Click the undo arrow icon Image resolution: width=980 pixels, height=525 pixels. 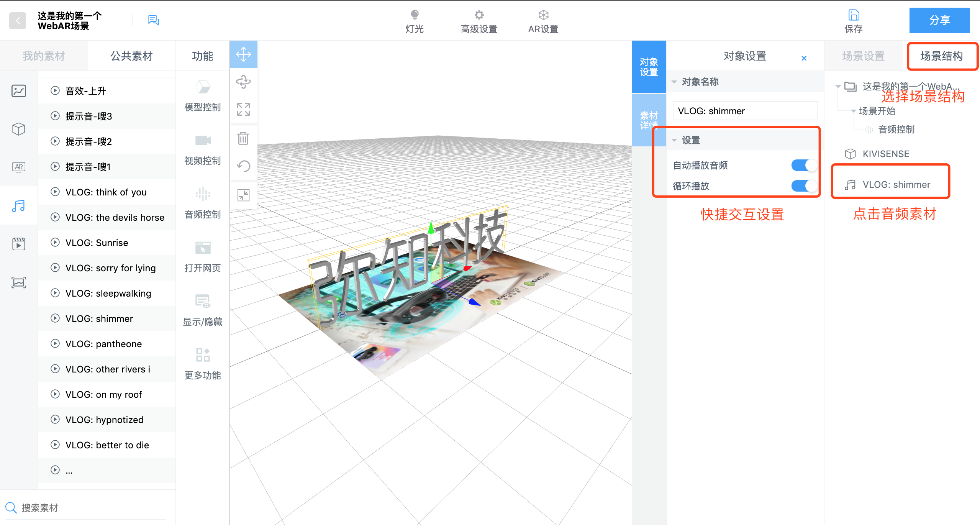243,166
